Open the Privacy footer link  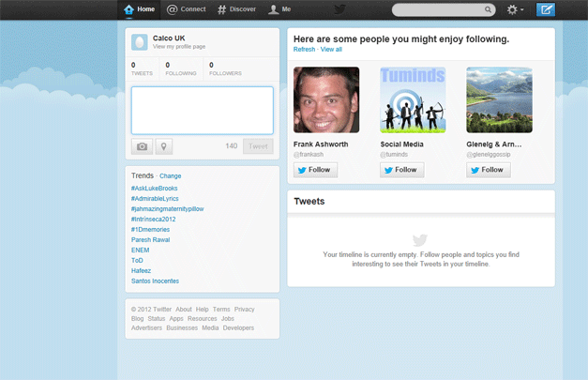tap(244, 310)
